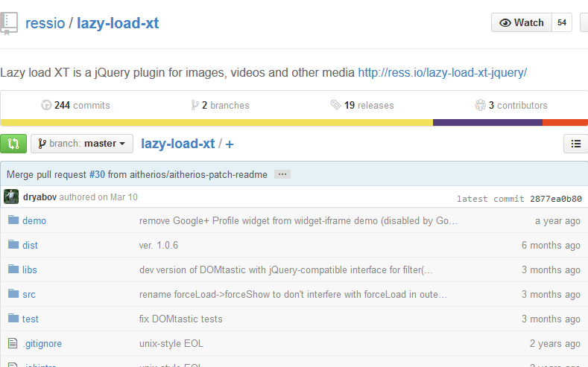Open latest commit hash 2877ea0b80
This screenshot has height=367, width=588.
click(556, 199)
